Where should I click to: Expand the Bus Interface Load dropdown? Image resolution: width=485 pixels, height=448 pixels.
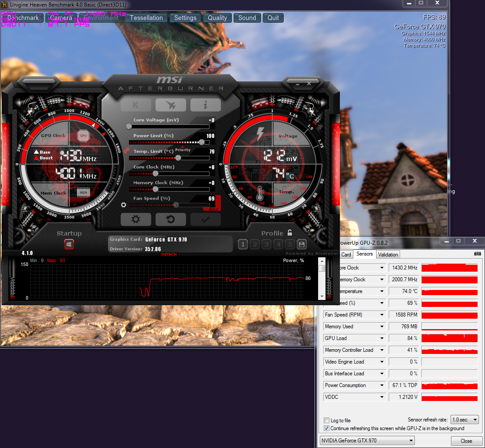pyautogui.click(x=382, y=374)
